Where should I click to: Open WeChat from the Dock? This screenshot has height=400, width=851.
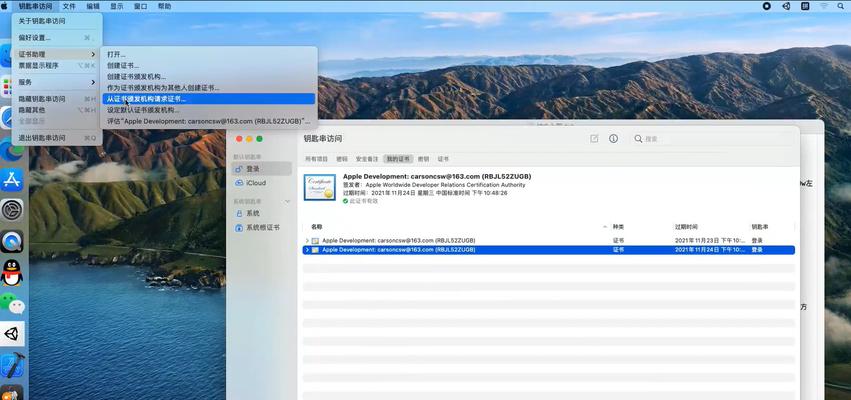(x=11, y=303)
